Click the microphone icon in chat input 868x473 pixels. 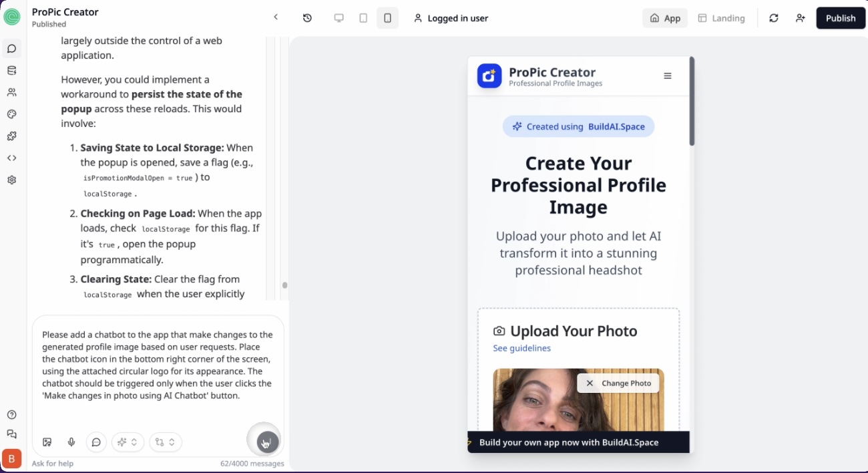[x=71, y=442]
